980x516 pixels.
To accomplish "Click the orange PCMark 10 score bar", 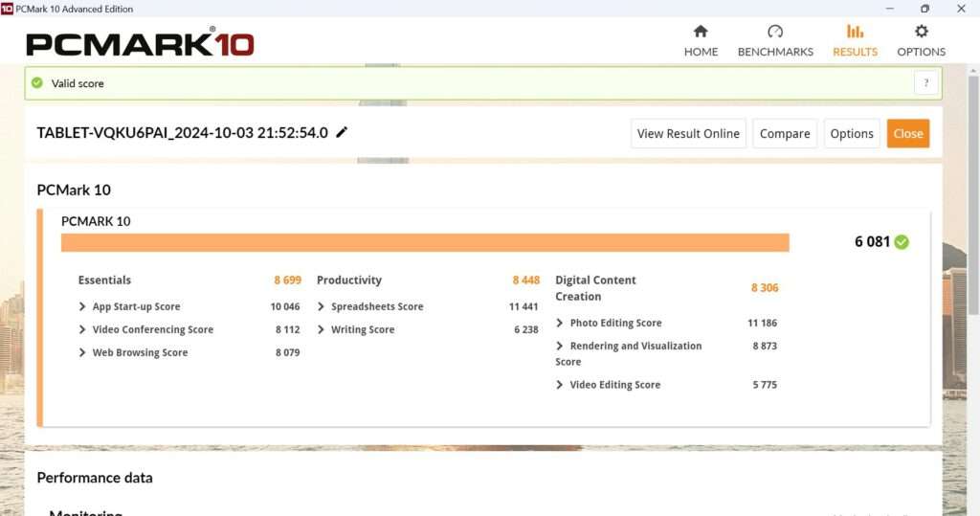I will point(425,243).
